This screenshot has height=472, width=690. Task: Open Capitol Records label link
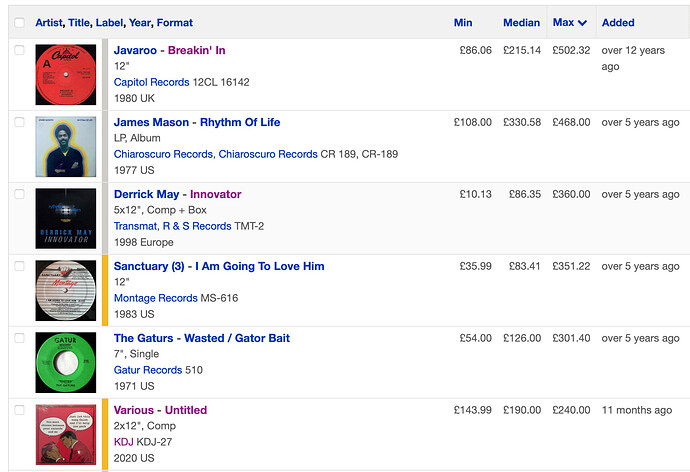151,82
